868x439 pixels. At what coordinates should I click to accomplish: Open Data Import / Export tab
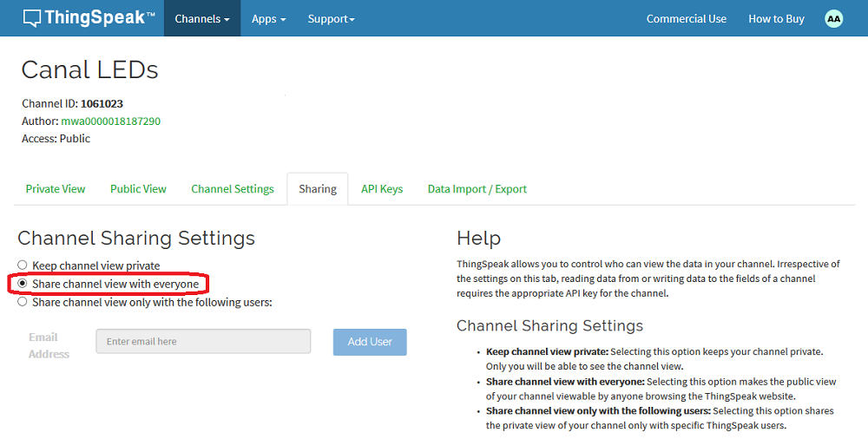(x=477, y=189)
